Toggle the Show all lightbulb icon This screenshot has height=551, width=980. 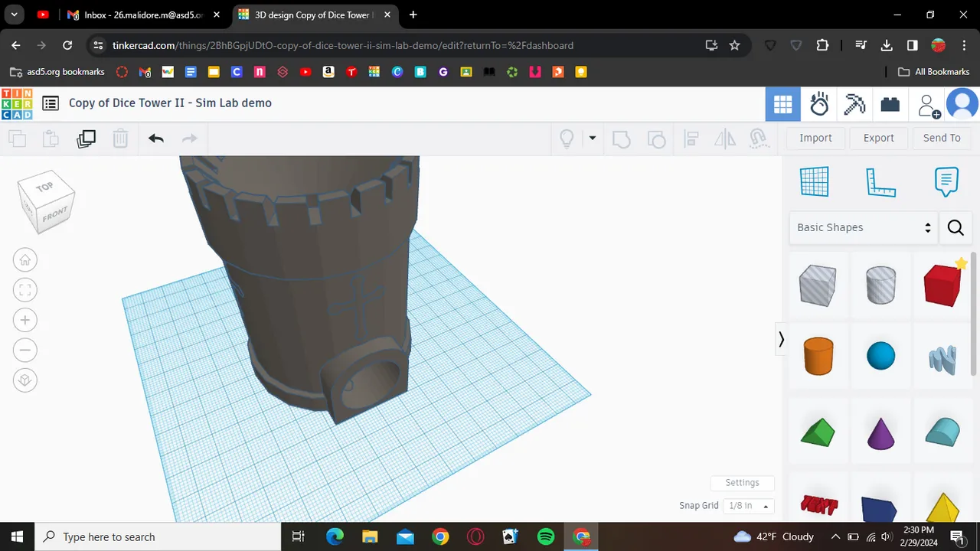click(567, 139)
